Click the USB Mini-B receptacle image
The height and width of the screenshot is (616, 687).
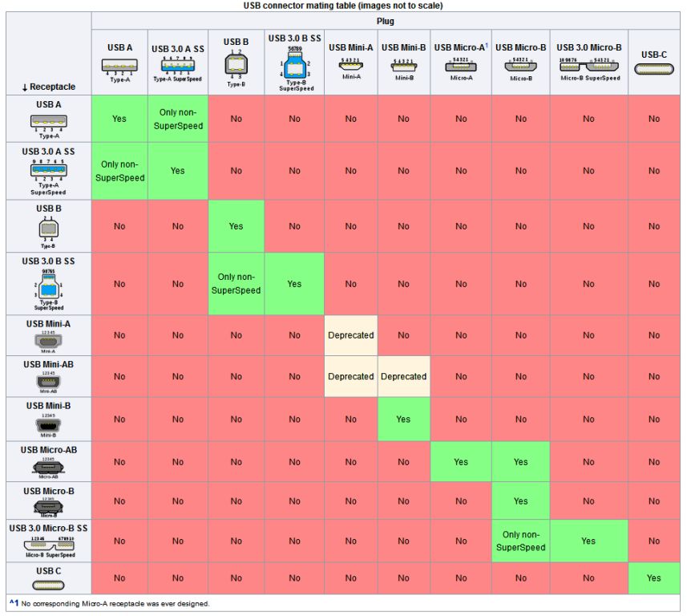(48, 425)
